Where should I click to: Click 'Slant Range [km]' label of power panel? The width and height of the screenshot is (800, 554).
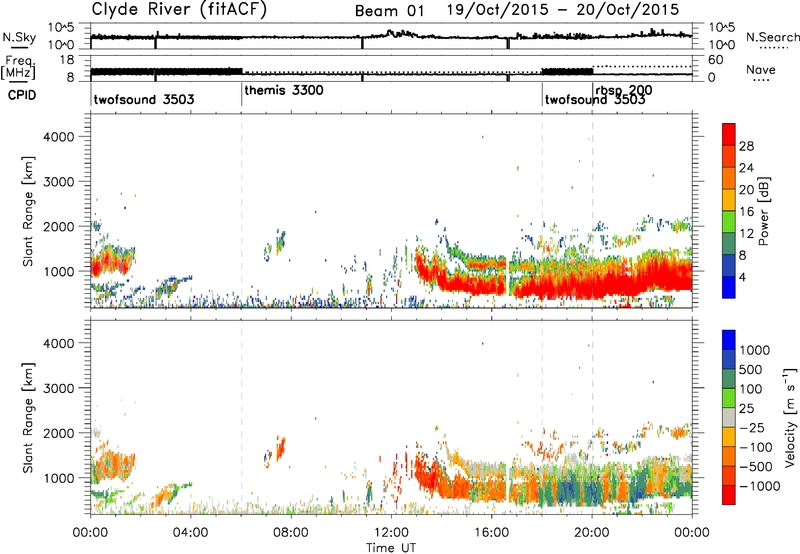28,211
